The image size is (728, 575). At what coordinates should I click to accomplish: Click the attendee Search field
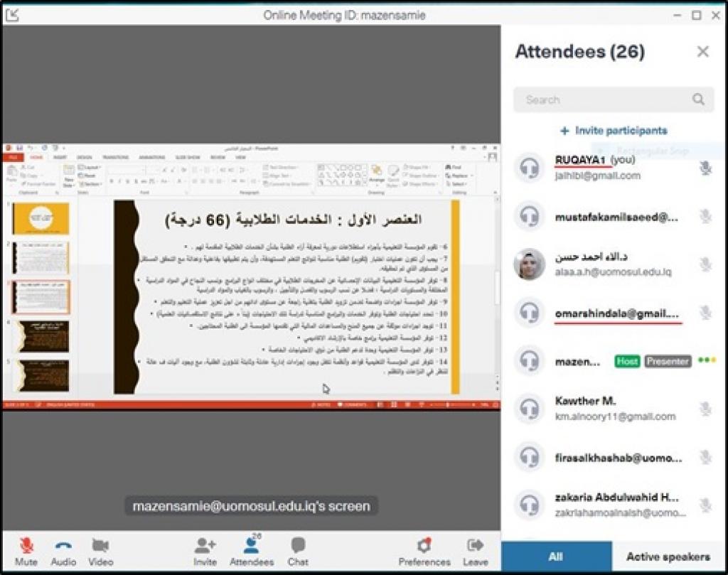click(x=604, y=100)
